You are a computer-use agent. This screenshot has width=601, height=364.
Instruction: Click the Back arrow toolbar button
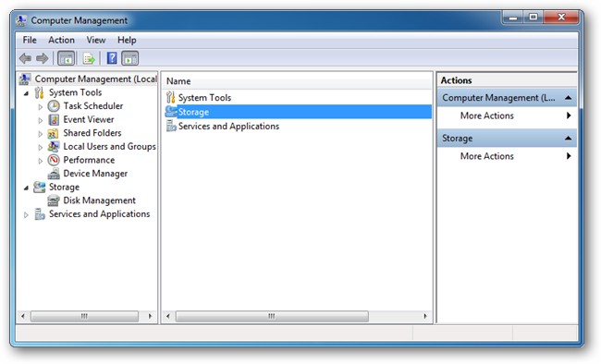25,58
